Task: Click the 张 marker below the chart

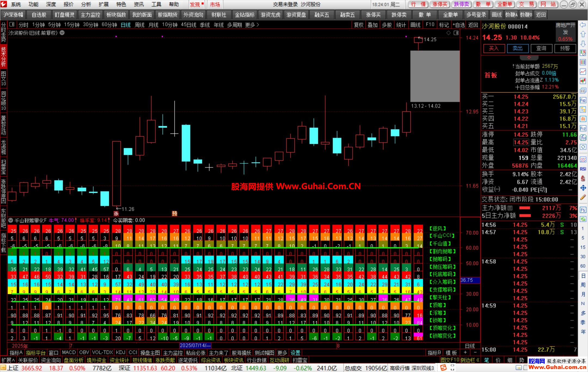Action: click(x=116, y=213)
